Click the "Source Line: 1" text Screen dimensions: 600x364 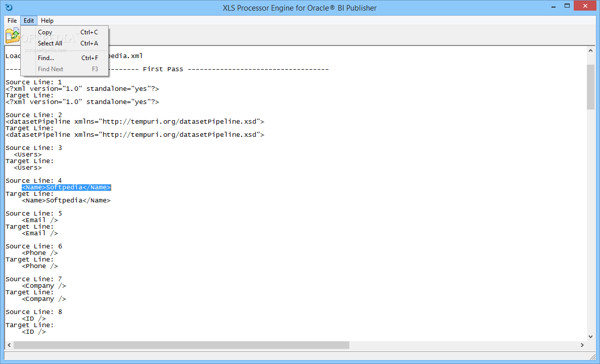pos(34,82)
